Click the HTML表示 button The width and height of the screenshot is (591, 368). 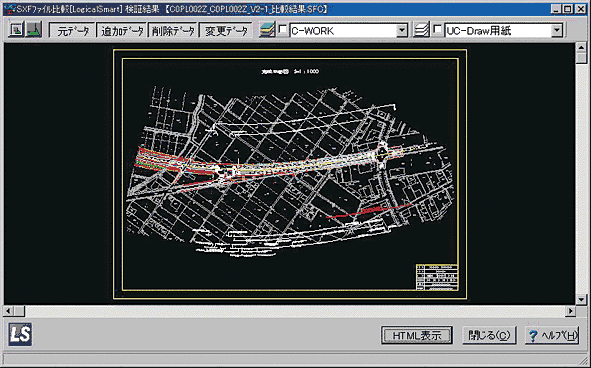pyautogui.click(x=417, y=335)
